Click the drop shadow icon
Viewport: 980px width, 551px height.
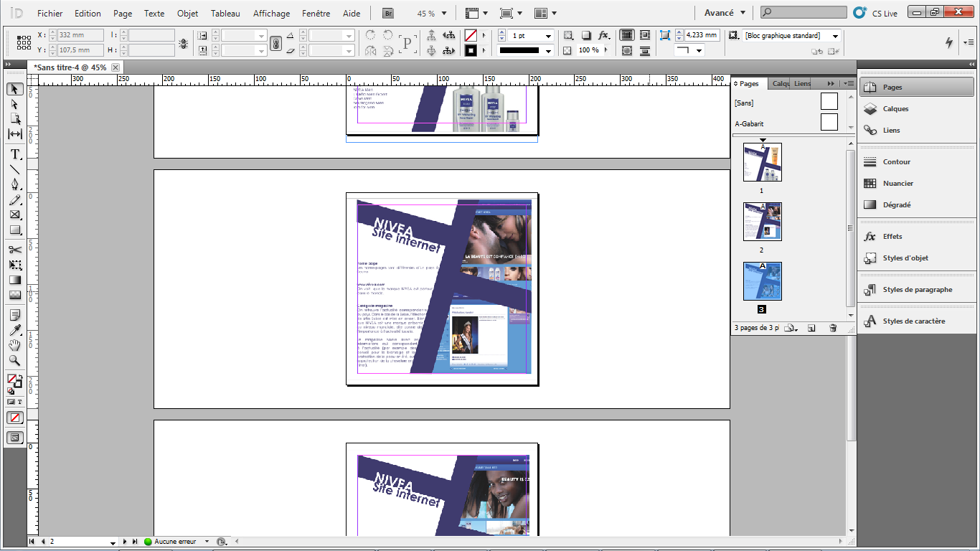coord(586,35)
